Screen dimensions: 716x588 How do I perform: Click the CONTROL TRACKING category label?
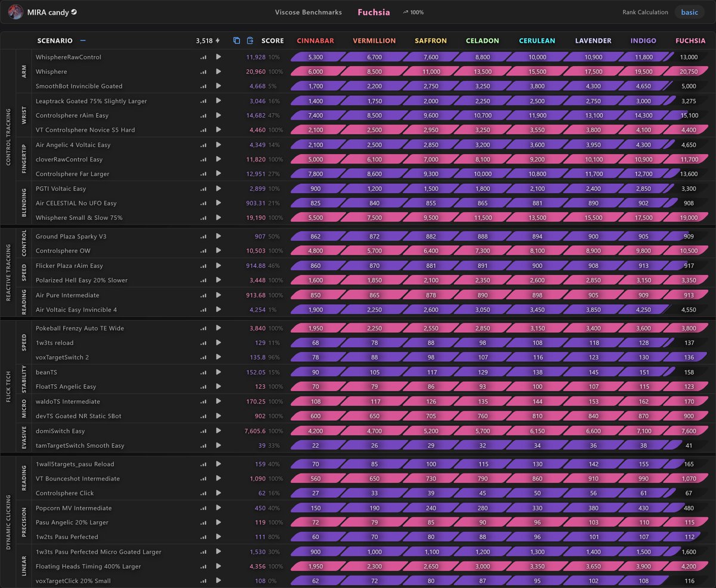(x=8, y=137)
